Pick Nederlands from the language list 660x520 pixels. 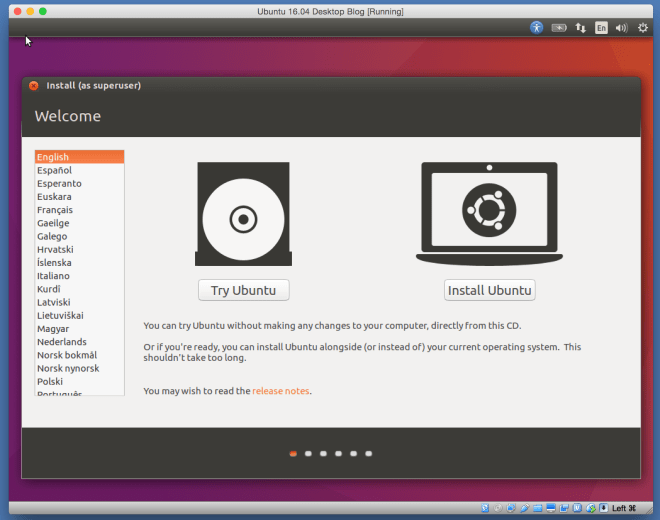point(59,342)
